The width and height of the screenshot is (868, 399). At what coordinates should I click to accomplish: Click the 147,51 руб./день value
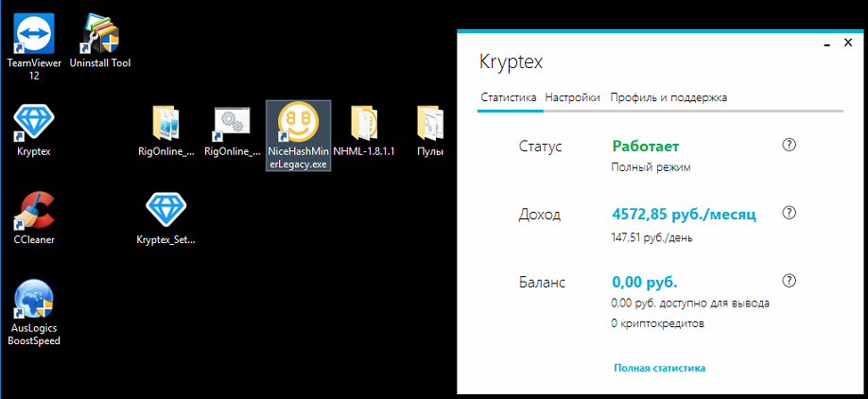coord(651,238)
